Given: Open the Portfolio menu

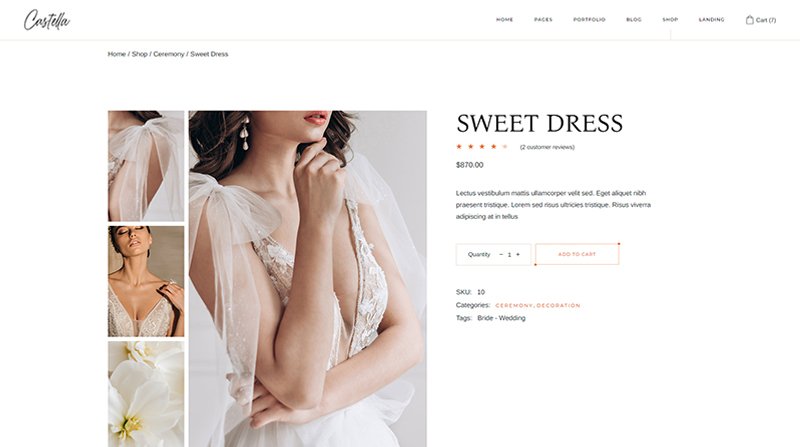Looking at the screenshot, I should [589, 19].
